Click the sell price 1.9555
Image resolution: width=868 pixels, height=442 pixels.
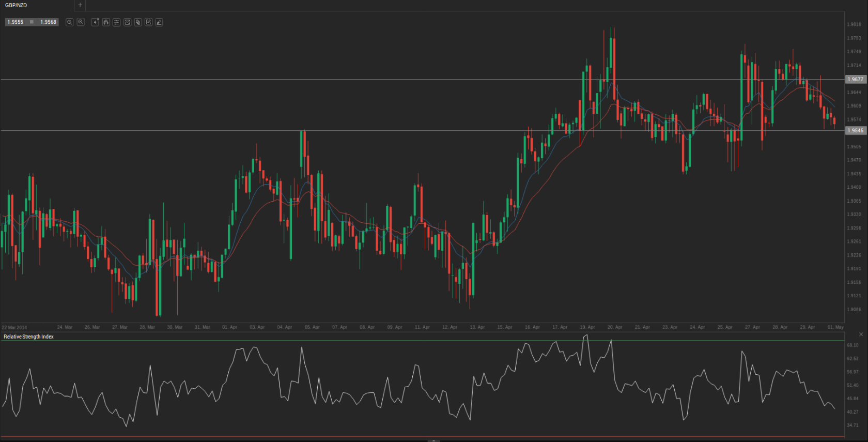click(16, 22)
